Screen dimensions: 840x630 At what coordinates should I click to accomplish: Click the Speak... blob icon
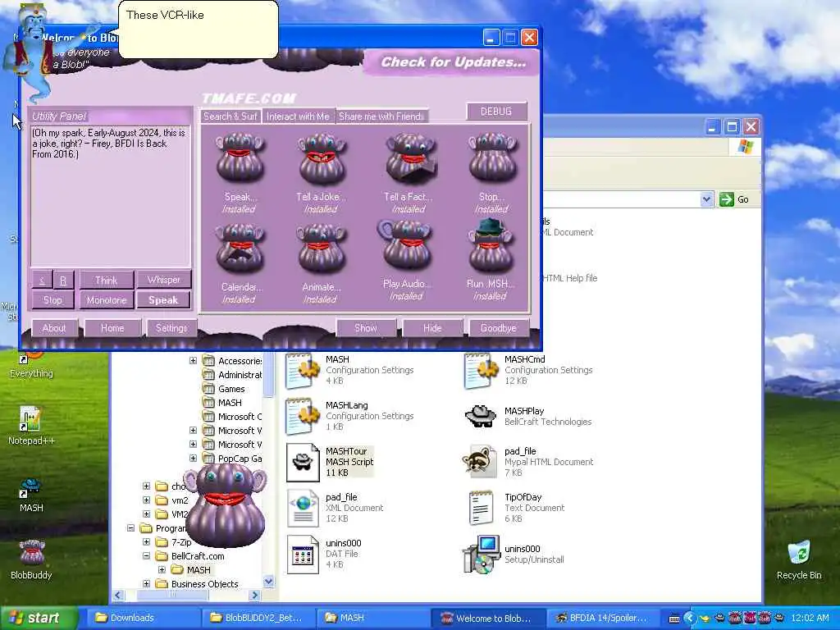point(240,158)
